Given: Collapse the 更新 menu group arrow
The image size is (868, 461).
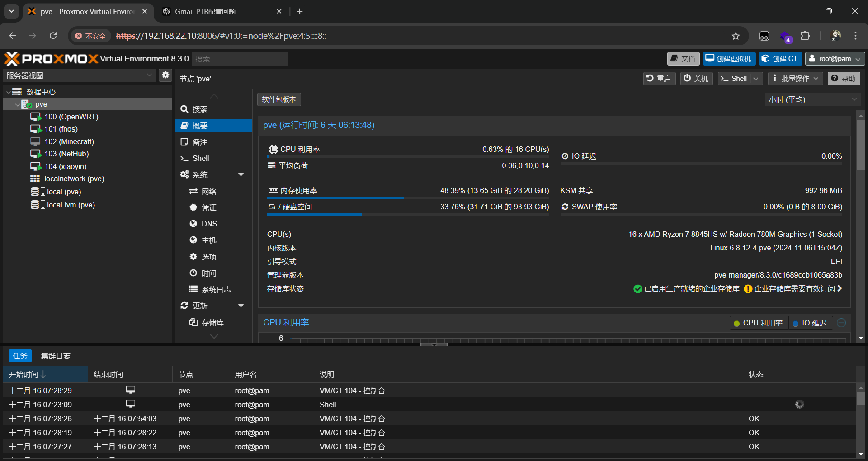Looking at the screenshot, I should [241, 306].
